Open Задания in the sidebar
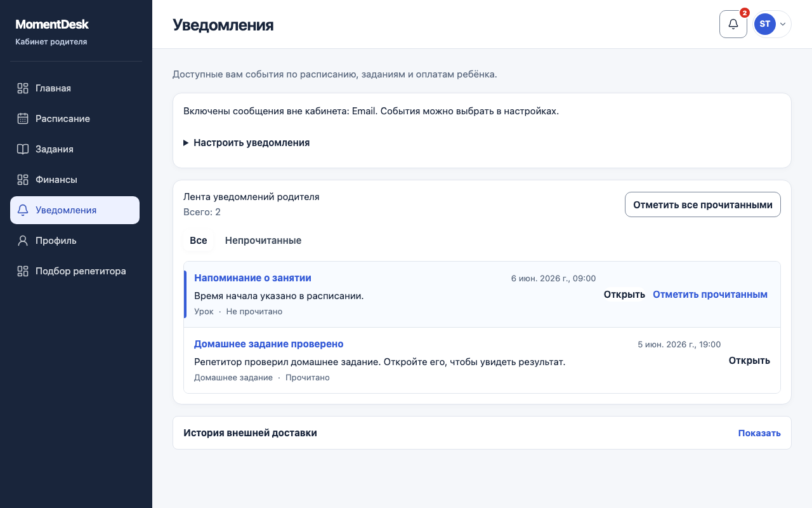812x508 pixels. 75,149
